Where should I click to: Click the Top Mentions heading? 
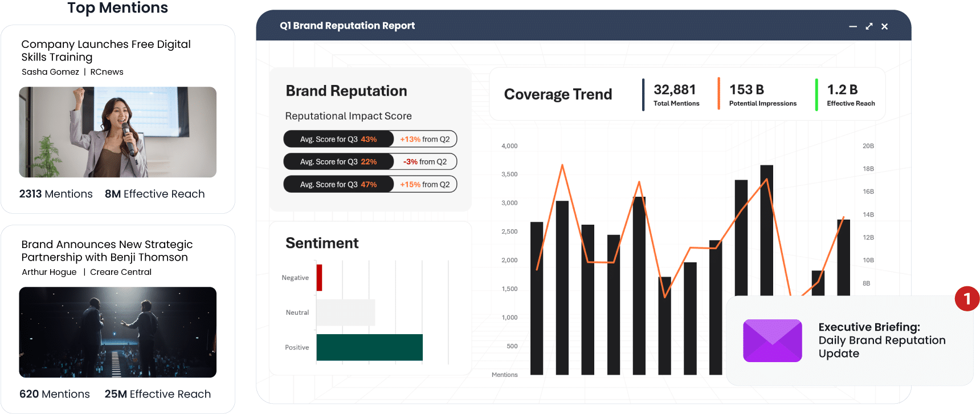117,7
